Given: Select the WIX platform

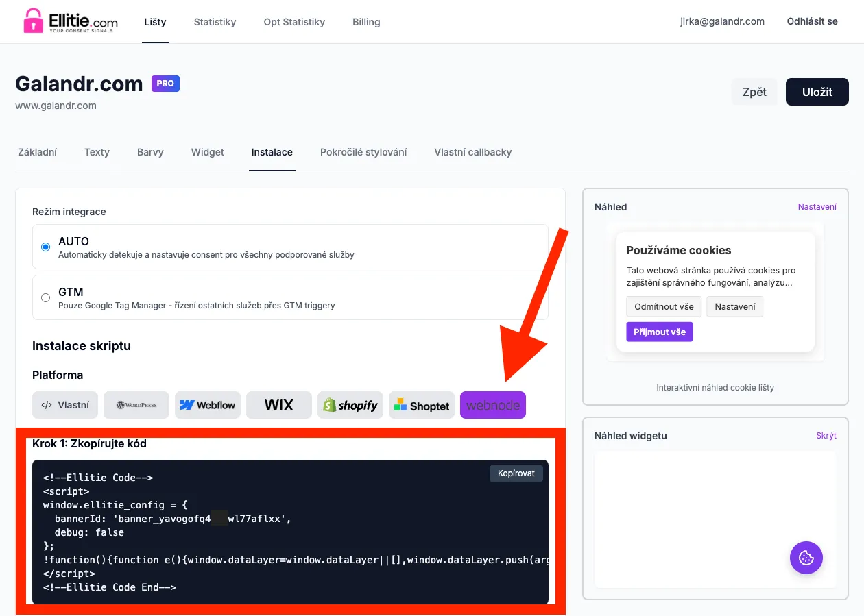Looking at the screenshot, I should [278, 405].
